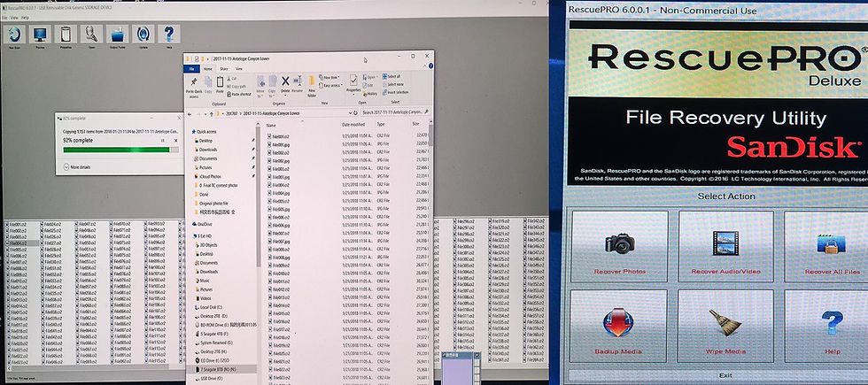Open Easy access dropdown in Explorer ribbon

pyautogui.click(x=330, y=85)
